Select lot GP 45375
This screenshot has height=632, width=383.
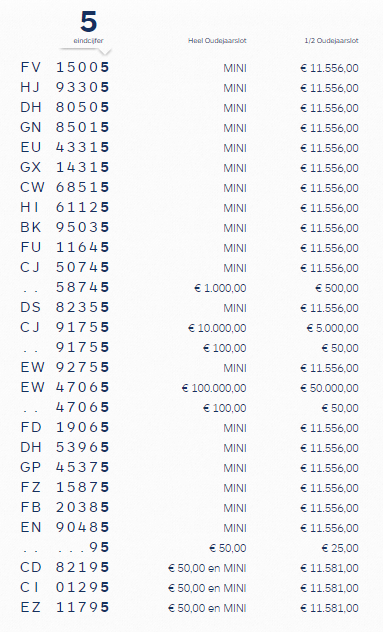click(x=65, y=468)
